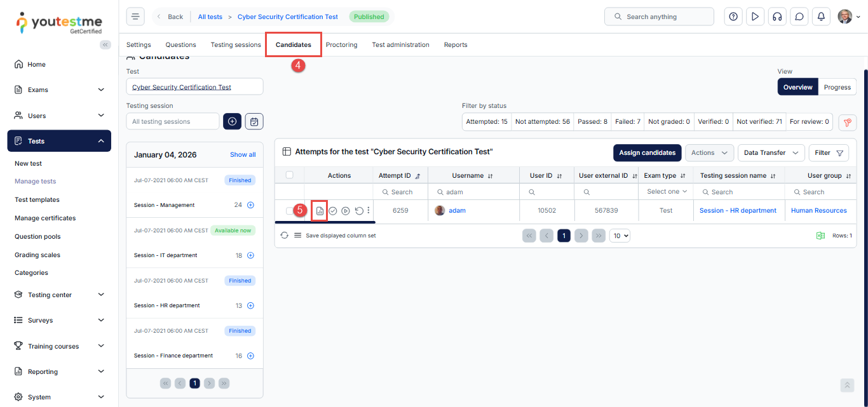The image size is (868, 407).
Task: Click the headset support icon
Action: click(776, 17)
